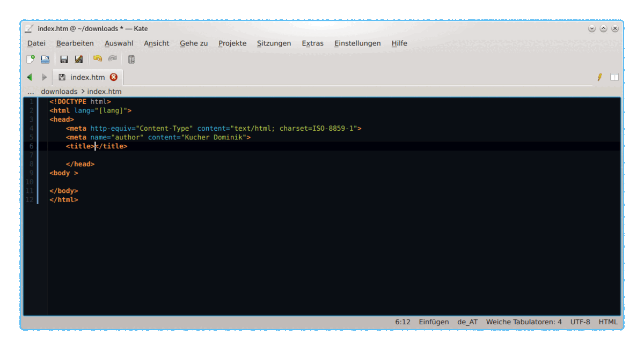Create a new document with the toolbar icon
644x350 pixels.
click(x=31, y=59)
